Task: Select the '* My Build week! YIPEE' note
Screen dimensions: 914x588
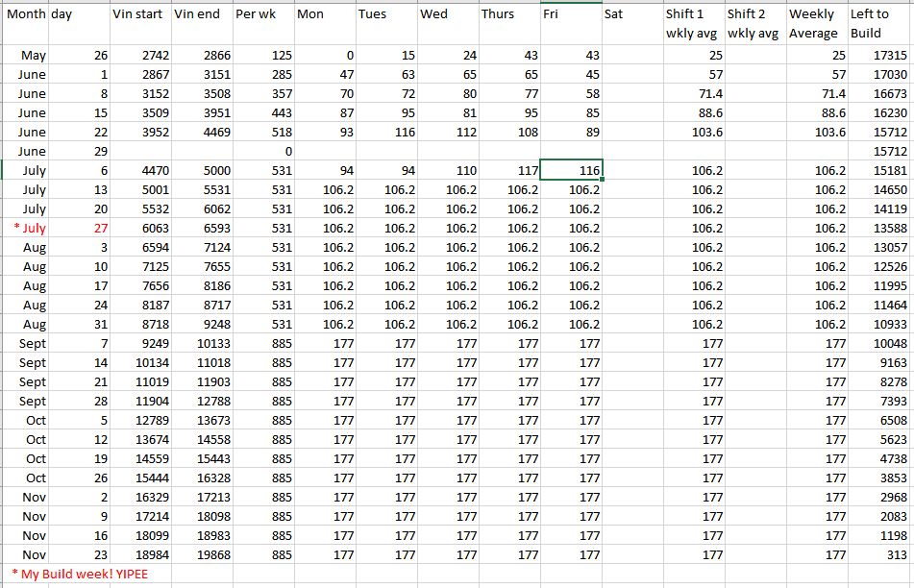Action: pos(81,574)
